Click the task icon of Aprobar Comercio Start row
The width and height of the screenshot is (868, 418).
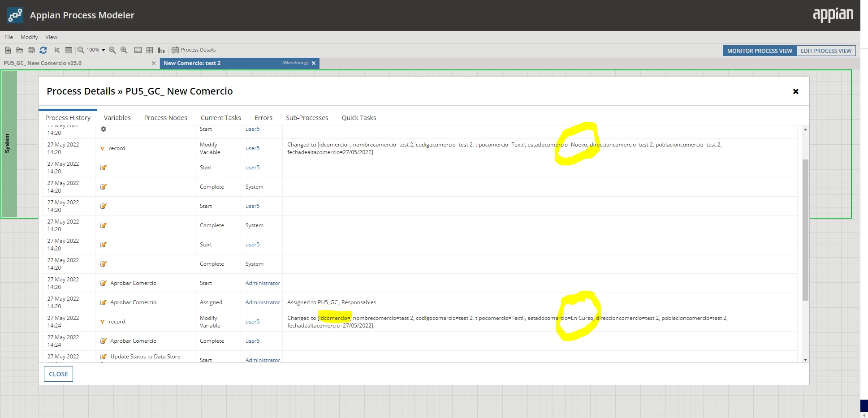(104, 283)
